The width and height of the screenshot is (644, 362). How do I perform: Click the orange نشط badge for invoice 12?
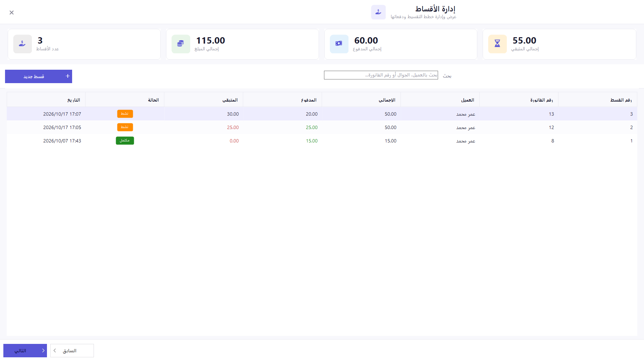125,127
